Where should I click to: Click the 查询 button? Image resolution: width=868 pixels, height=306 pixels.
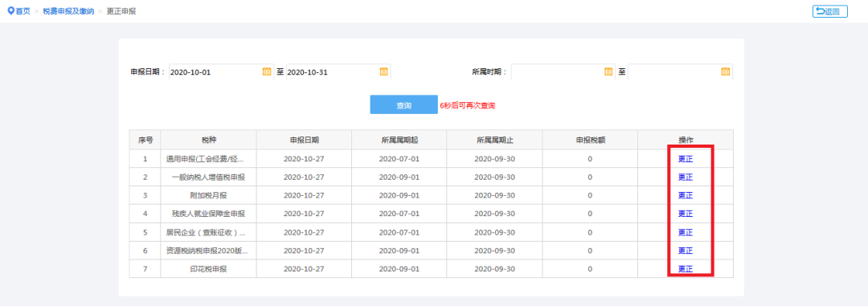pos(404,105)
